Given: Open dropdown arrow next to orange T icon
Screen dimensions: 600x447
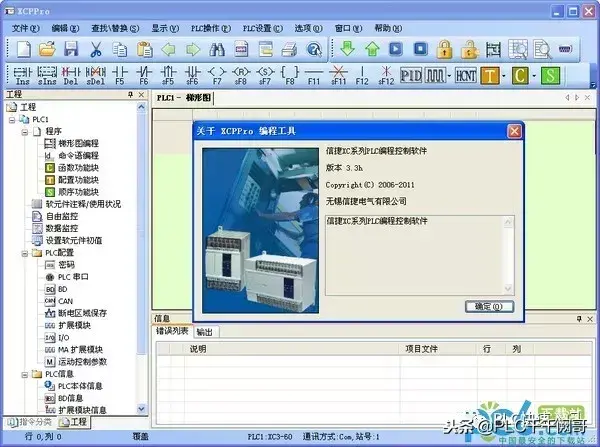Looking at the screenshot, I should [504, 76].
